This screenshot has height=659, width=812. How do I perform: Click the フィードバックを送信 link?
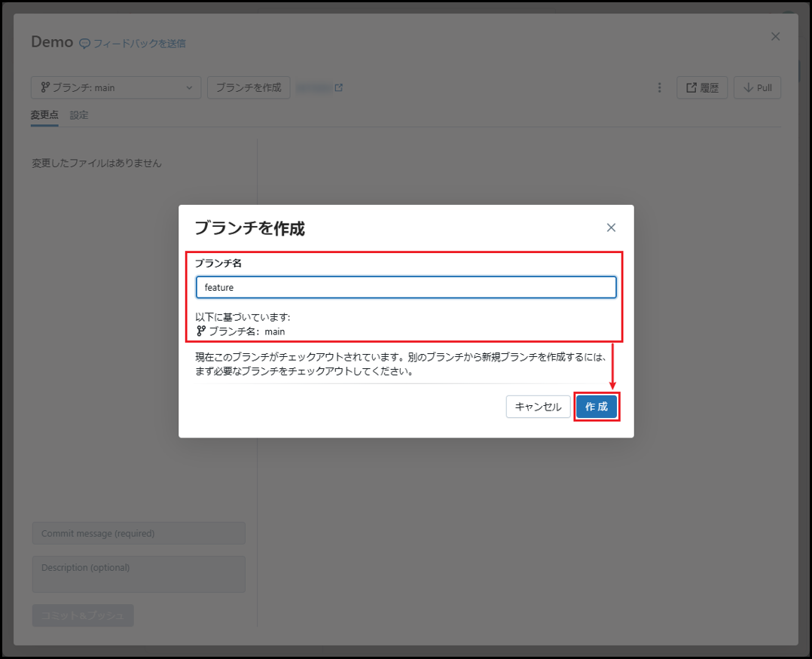(x=139, y=44)
